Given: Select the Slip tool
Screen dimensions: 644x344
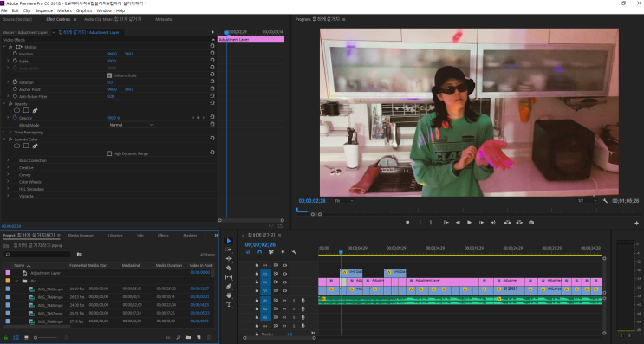Looking at the screenshot, I should tap(229, 277).
